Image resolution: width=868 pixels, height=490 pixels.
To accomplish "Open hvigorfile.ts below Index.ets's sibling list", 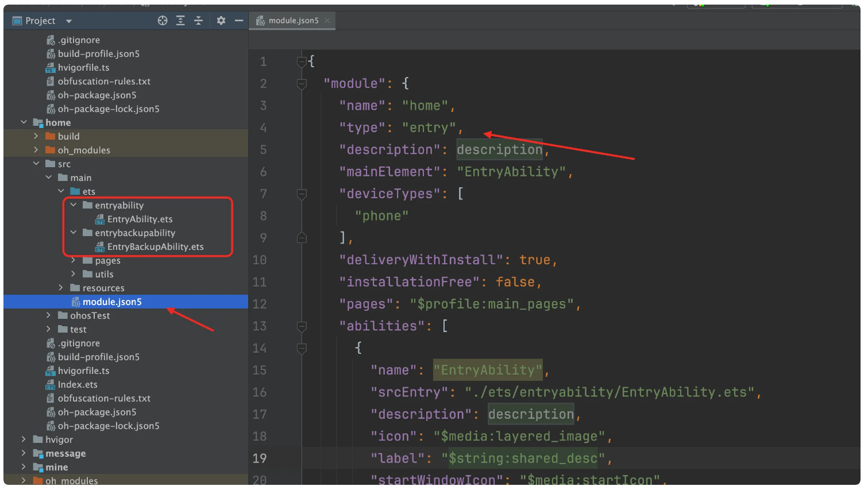I will coord(83,371).
